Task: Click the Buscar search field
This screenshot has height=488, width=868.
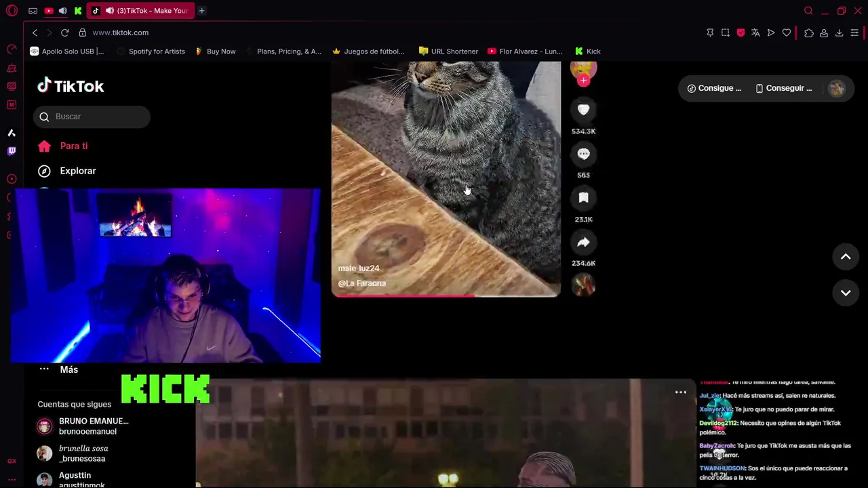Action: (92, 117)
